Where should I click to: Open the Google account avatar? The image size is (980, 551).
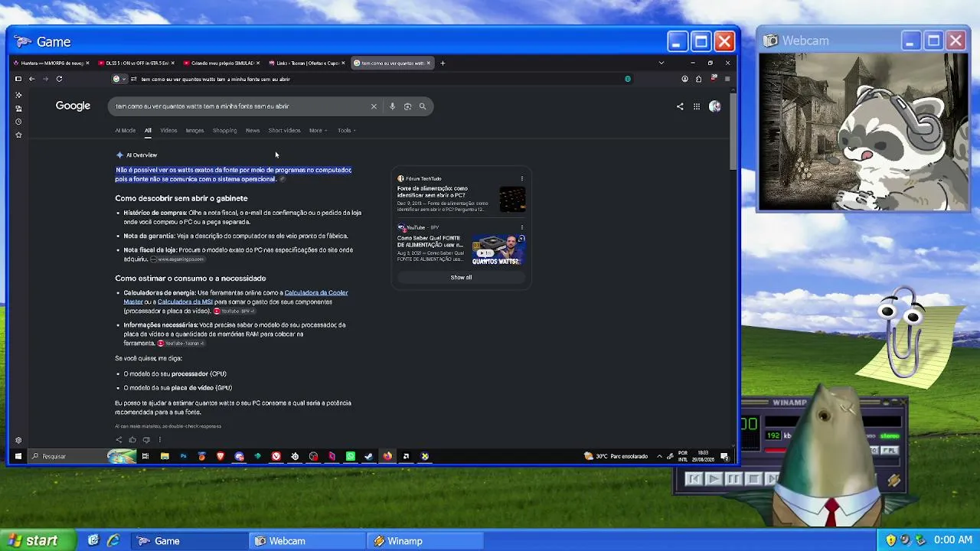[x=715, y=106]
